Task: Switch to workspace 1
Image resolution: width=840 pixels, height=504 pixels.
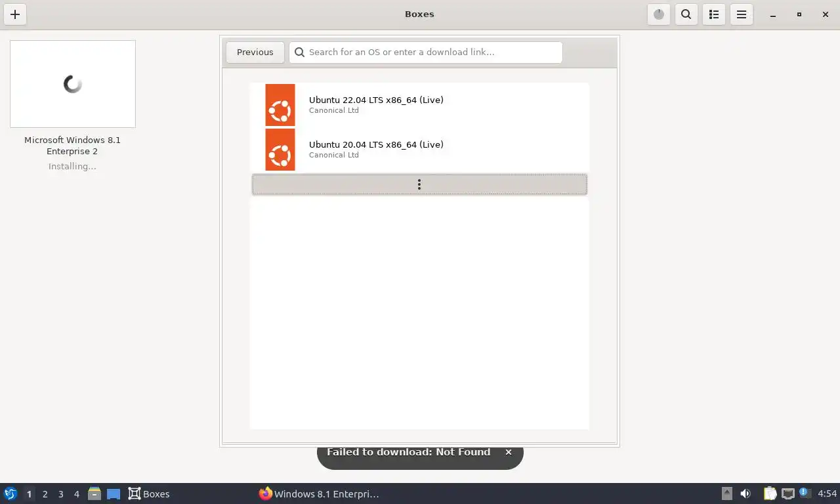Action: pos(29,494)
